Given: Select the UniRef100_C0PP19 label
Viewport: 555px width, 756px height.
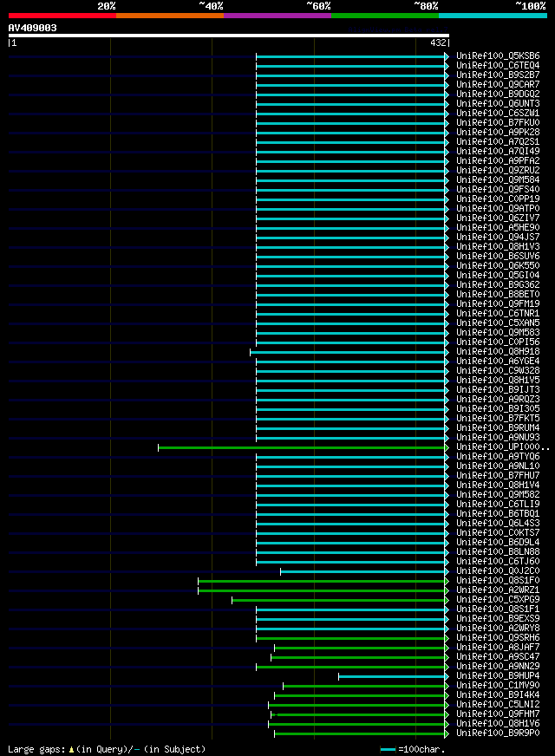Looking at the screenshot, I should 498,199.
